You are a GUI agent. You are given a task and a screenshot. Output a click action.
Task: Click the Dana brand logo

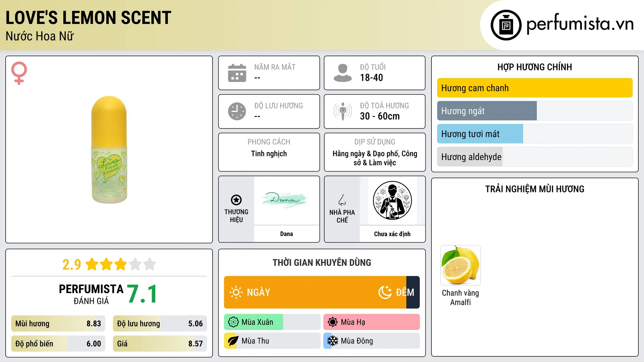coord(285,200)
